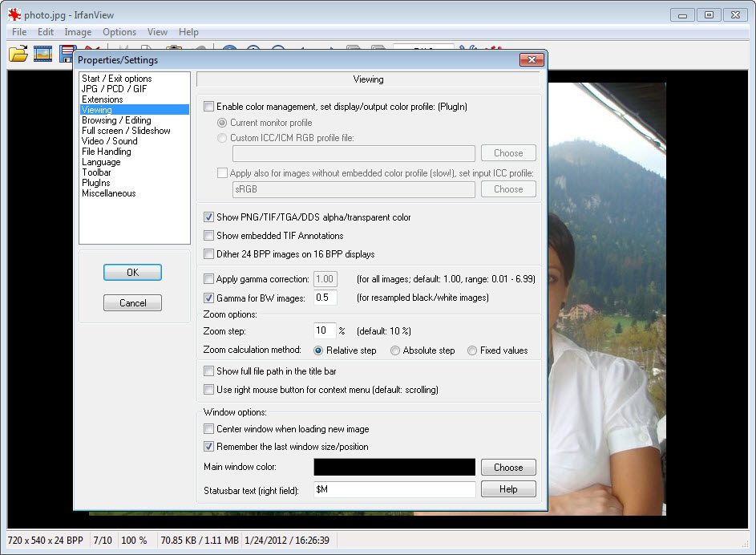The height and width of the screenshot is (555, 756).
Task: Enable Center window when loading new image
Action: tap(208, 428)
